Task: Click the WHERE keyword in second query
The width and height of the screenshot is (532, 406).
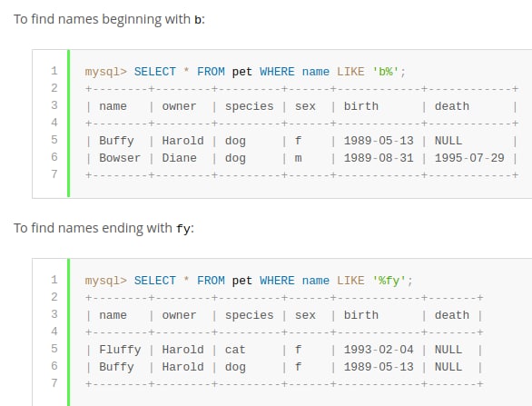Action: (277, 281)
